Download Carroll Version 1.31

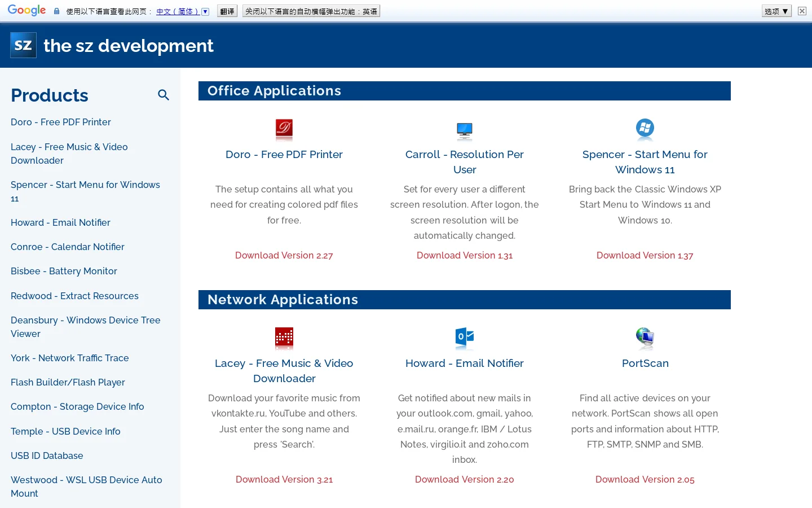point(465,255)
